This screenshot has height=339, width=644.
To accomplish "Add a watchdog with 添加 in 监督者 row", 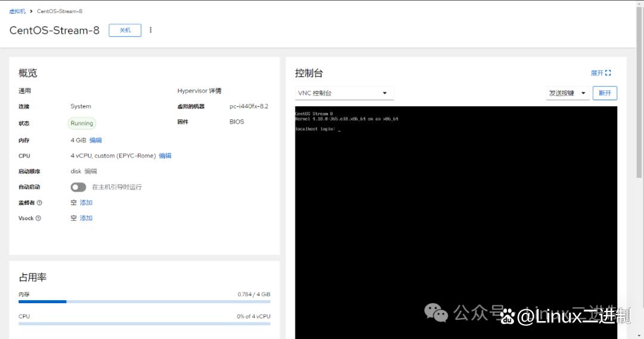I will click(86, 202).
